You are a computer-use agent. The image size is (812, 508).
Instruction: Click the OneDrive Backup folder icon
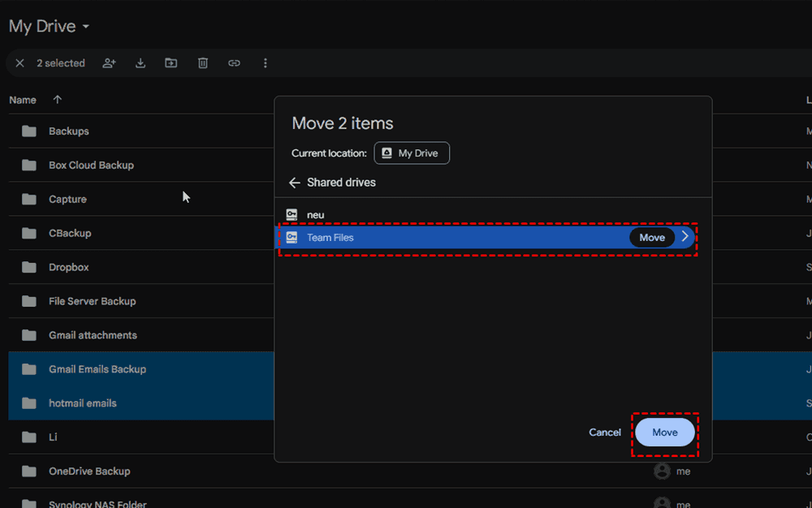pos(29,471)
